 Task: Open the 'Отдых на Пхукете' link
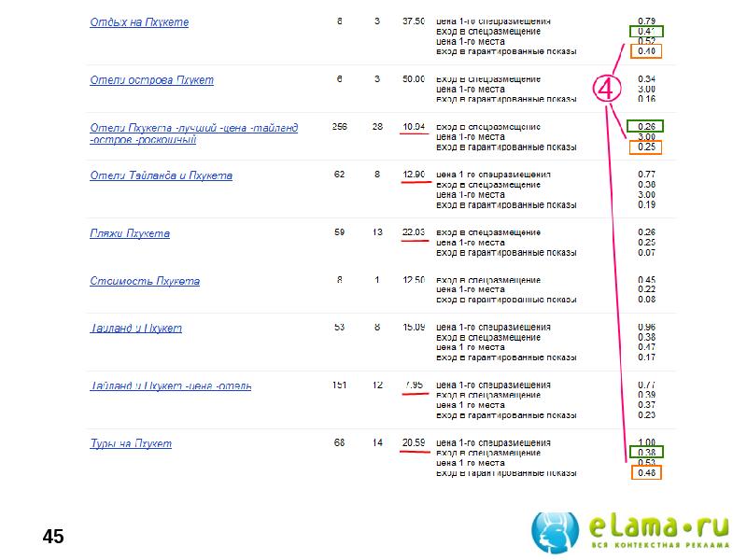click(139, 21)
